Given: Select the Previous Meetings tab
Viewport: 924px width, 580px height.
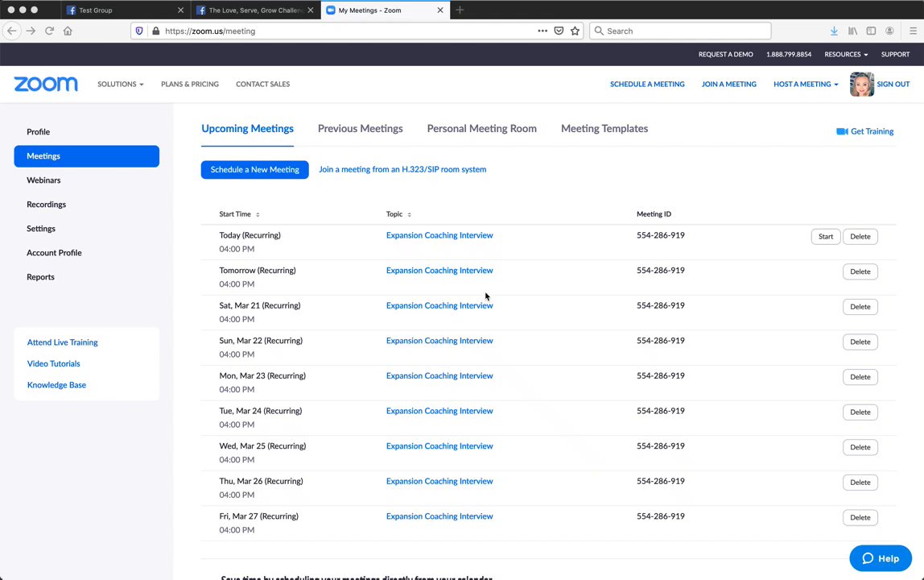Looking at the screenshot, I should tap(360, 129).
